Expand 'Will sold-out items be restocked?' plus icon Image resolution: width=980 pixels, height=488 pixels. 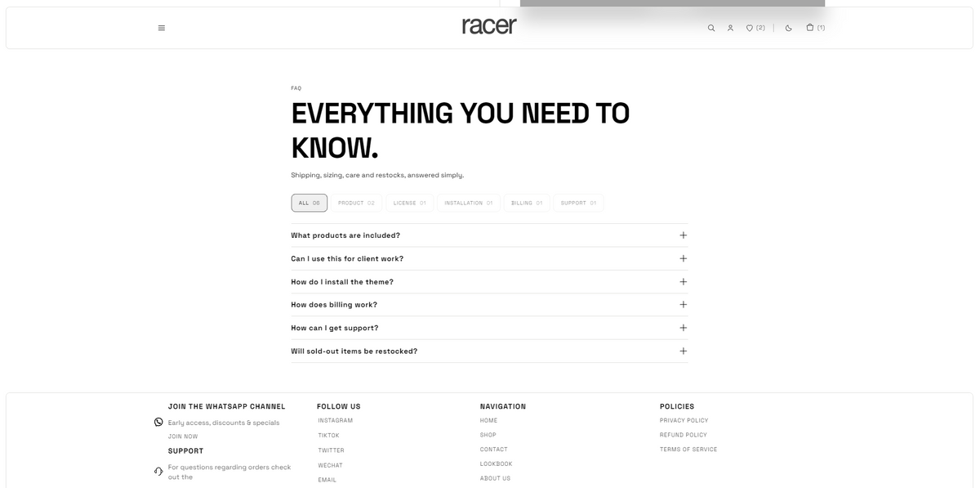(x=683, y=351)
